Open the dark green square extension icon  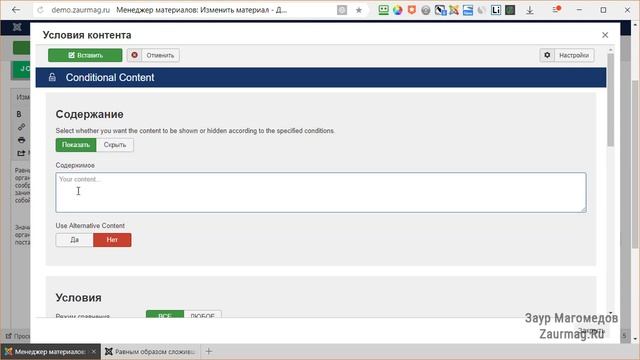point(510,10)
